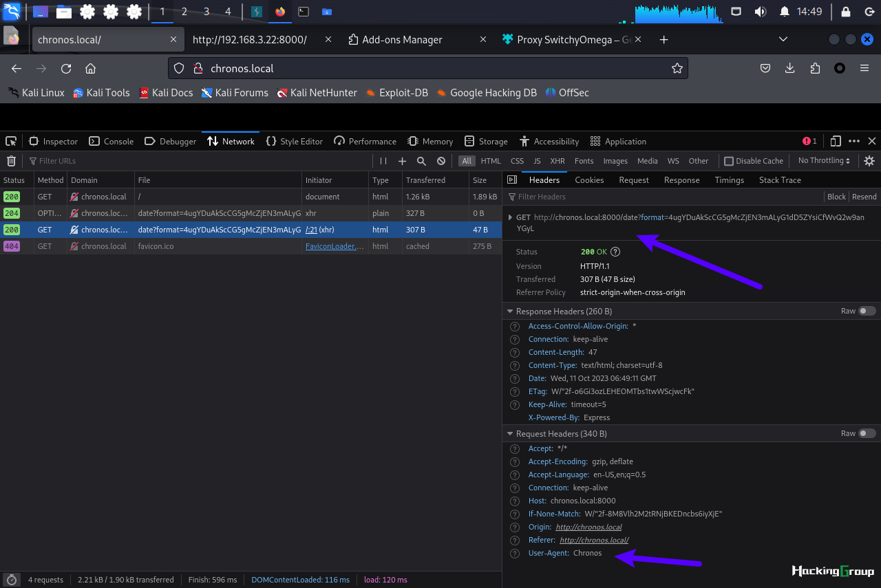The width and height of the screenshot is (881, 588).
Task: Open network search with the magnifier icon
Action: coord(421,161)
